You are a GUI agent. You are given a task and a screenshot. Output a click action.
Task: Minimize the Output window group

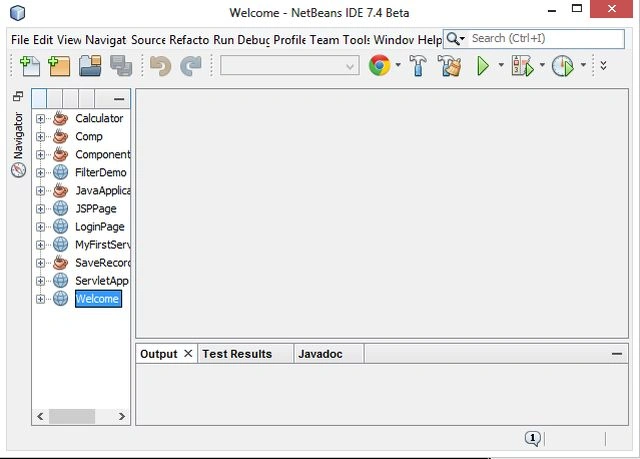point(617,354)
